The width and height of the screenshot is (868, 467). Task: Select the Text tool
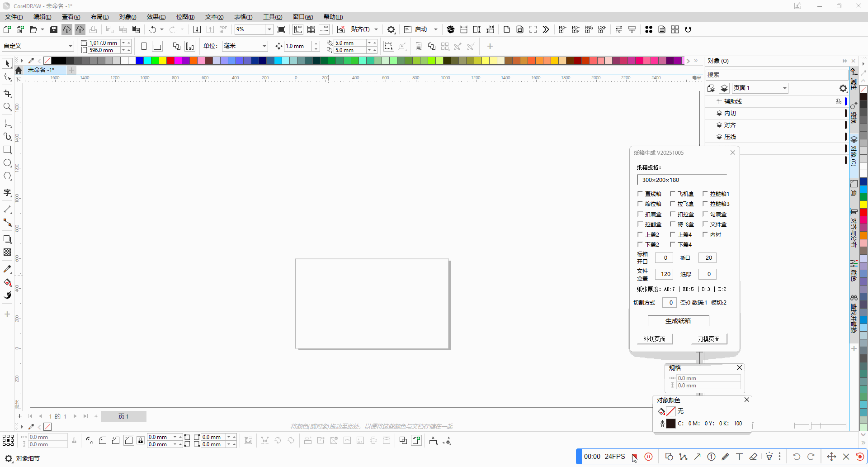coord(7,193)
